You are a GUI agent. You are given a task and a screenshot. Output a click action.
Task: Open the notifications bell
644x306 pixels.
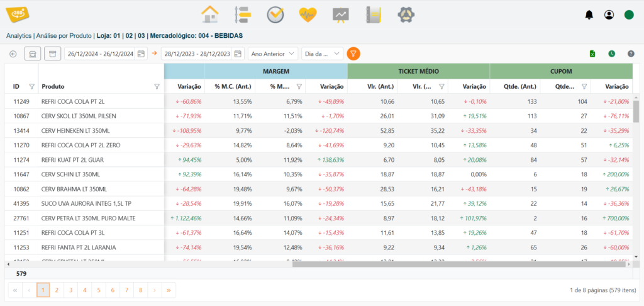click(x=589, y=15)
